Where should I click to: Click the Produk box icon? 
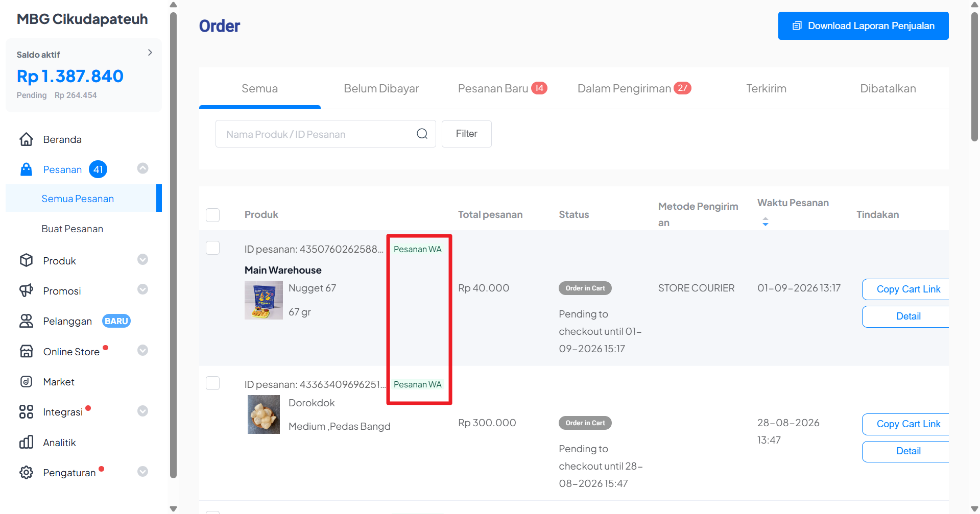click(x=26, y=260)
